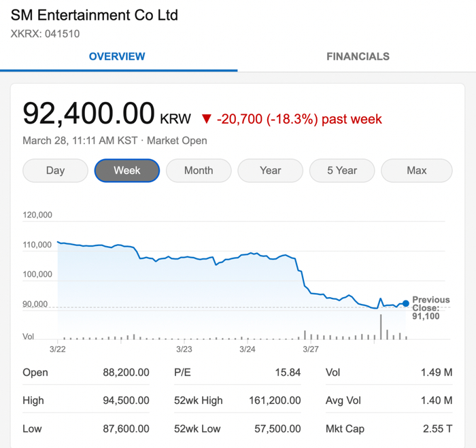Viewport: 476px width, 448px height.
Task: Select the Overview tab
Action: click(117, 56)
